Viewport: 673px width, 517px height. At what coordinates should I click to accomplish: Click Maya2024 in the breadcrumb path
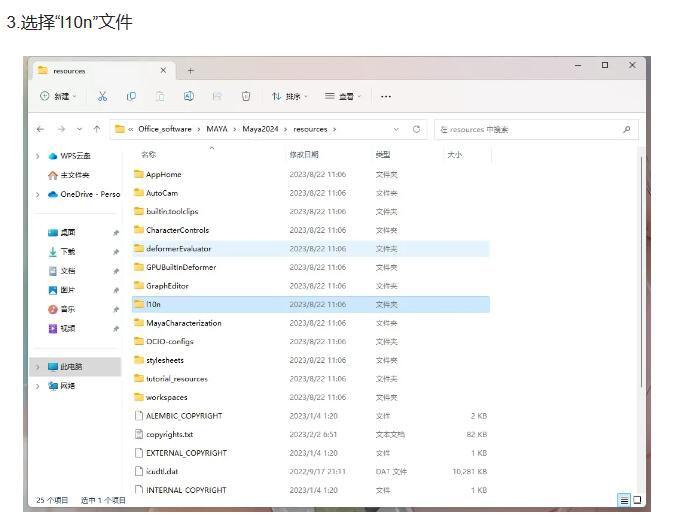pyautogui.click(x=263, y=129)
